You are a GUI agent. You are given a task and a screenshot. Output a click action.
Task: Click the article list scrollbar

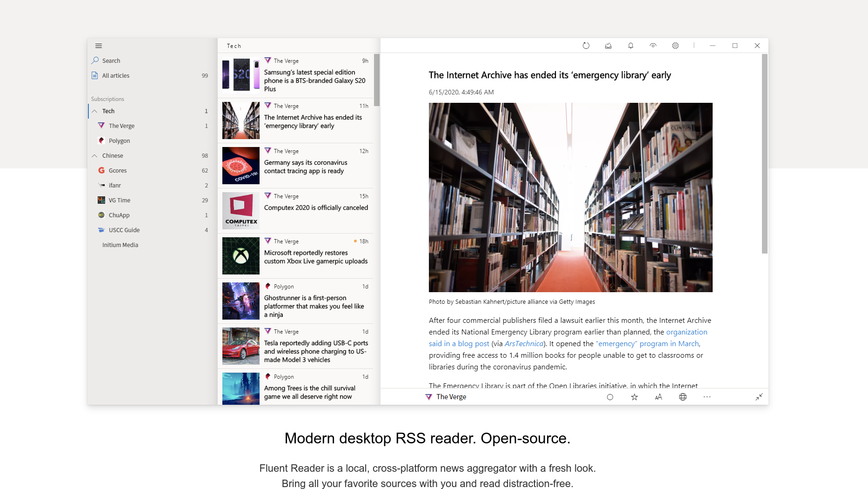point(377,80)
